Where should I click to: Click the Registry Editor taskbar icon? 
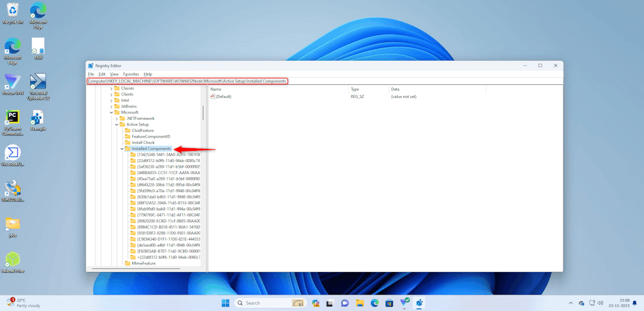419,303
